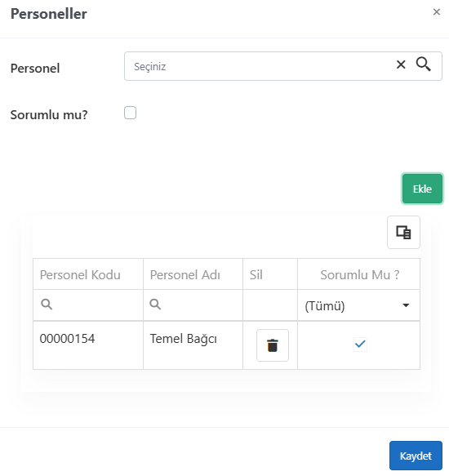Clear the Personel selection field

[x=401, y=65]
